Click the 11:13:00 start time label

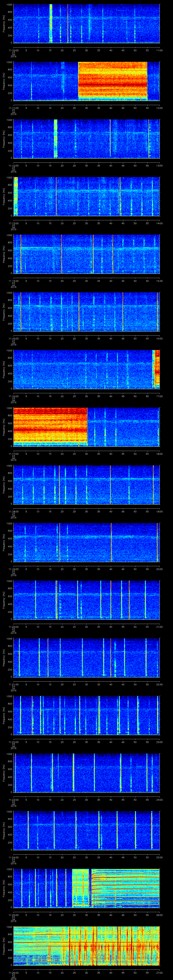click(x=13, y=223)
